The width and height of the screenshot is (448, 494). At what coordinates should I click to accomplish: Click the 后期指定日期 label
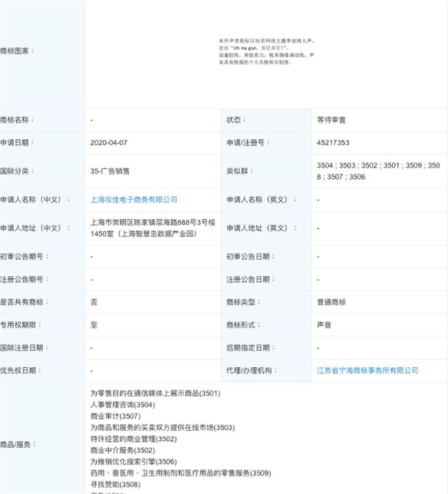coord(251,348)
